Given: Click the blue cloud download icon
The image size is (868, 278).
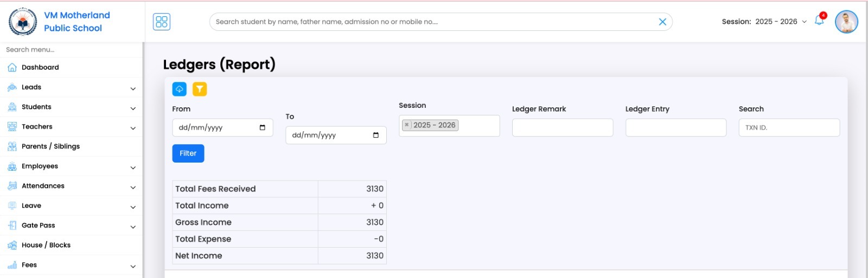Looking at the screenshot, I should (x=179, y=89).
